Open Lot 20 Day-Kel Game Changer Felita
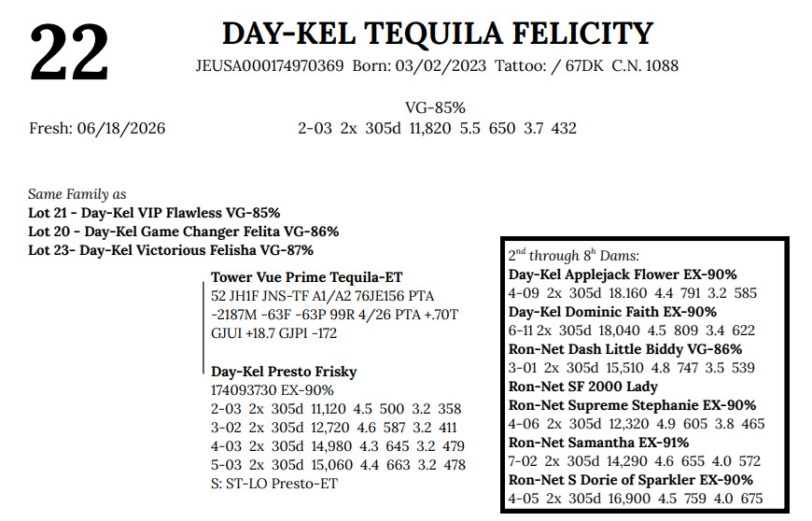 [x=183, y=232]
